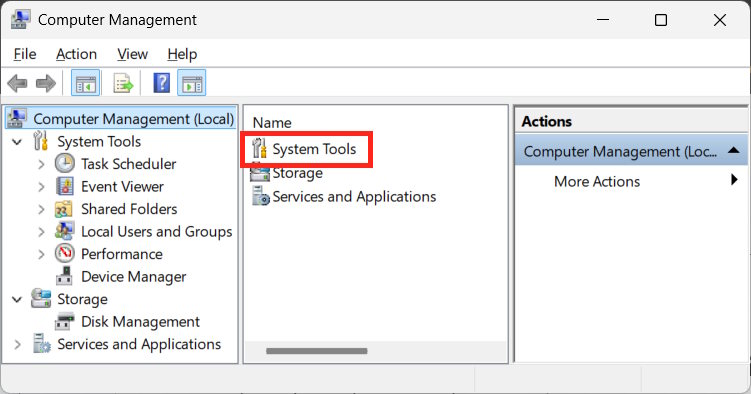The width and height of the screenshot is (751, 394).
Task: Select Local Users and Groups label
Action: pos(157,231)
